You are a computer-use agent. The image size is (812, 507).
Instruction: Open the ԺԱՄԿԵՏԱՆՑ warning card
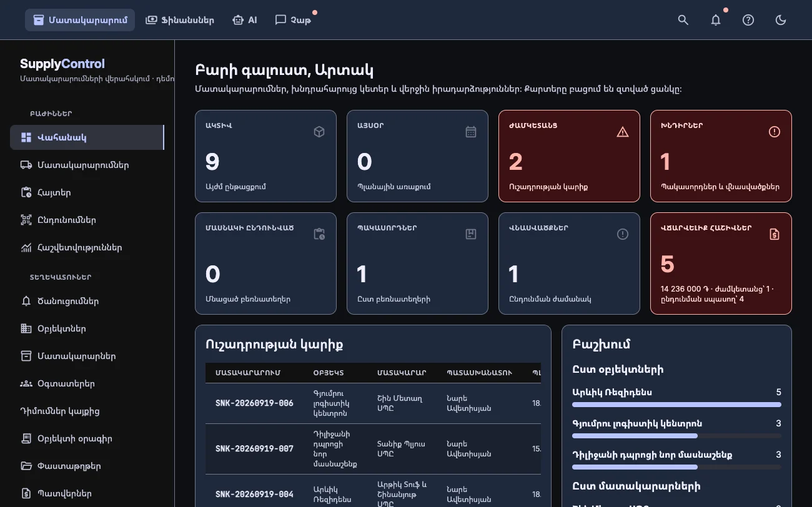[569, 156]
